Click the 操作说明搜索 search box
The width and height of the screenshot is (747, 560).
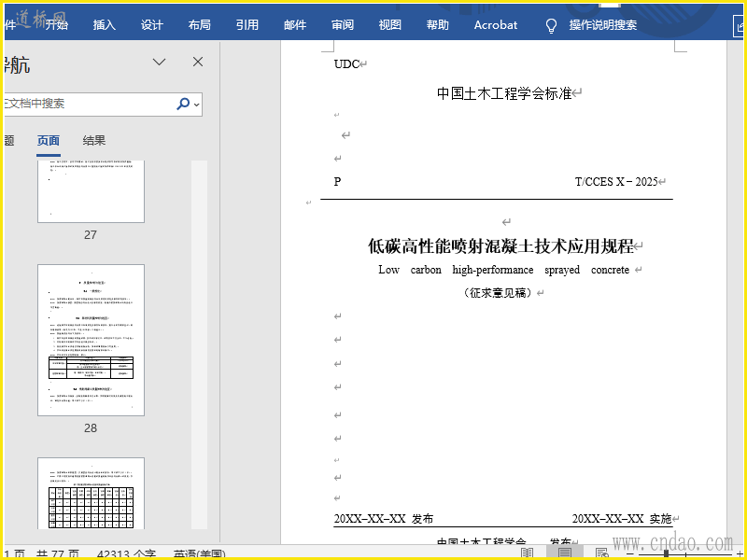(602, 25)
